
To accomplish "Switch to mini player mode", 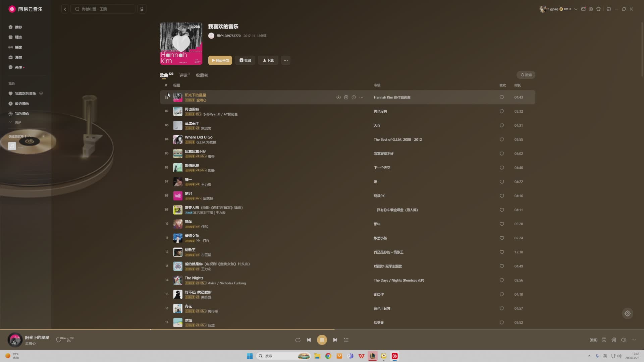I will 608,9.
